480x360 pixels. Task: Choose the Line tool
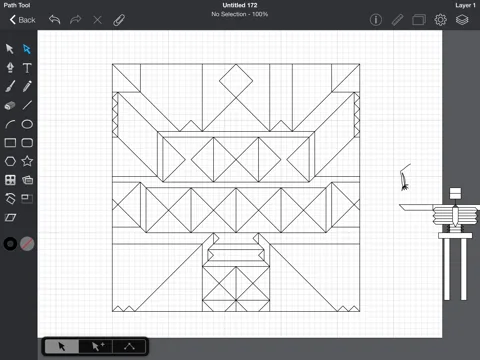pyautogui.click(x=27, y=105)
